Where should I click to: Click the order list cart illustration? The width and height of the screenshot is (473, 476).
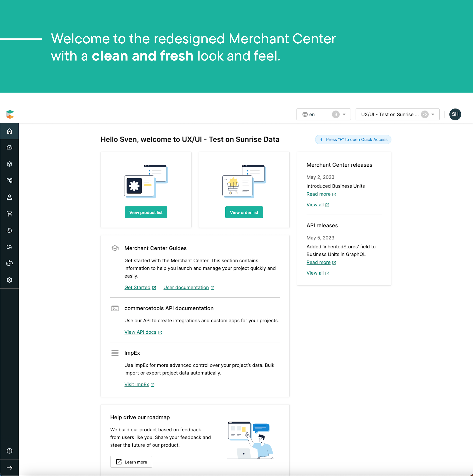coord(244,181)
